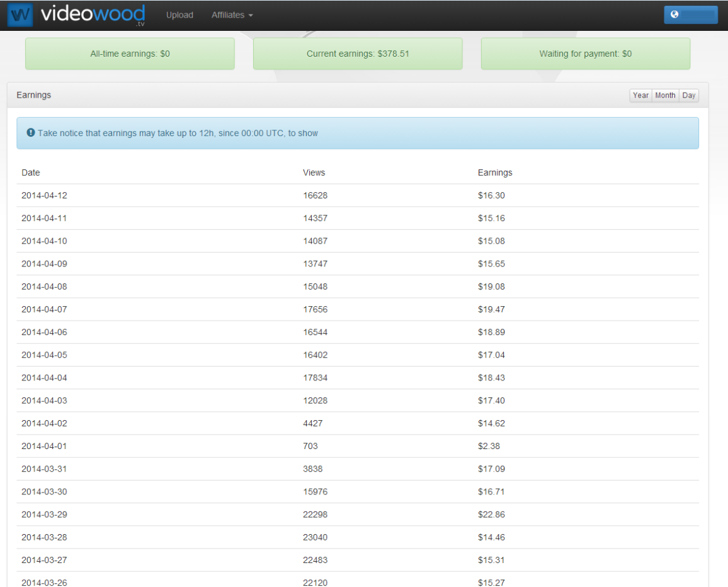
Task: Switch earnings view to Day
Action: tap(688, 95)
